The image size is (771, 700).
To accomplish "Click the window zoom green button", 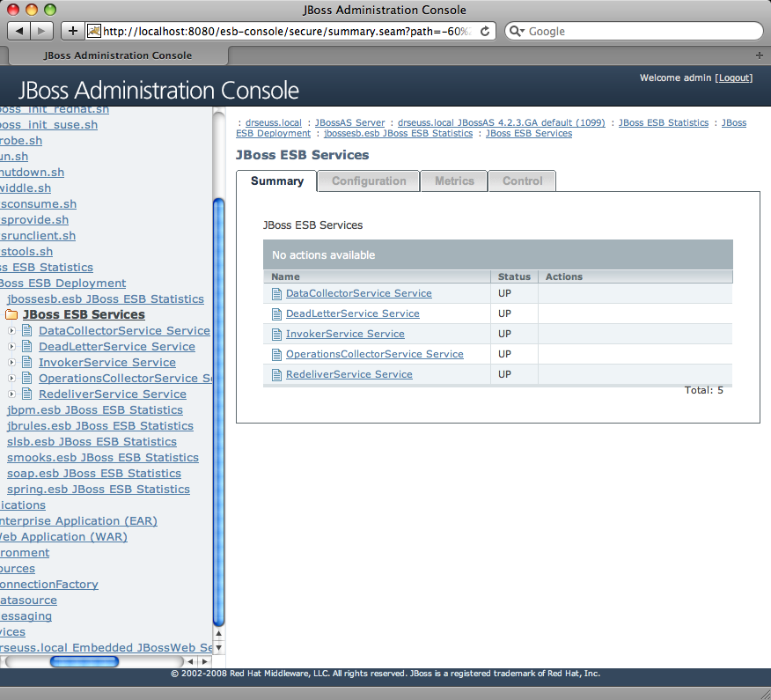I will pyautogui.click(x=50, y=10).
